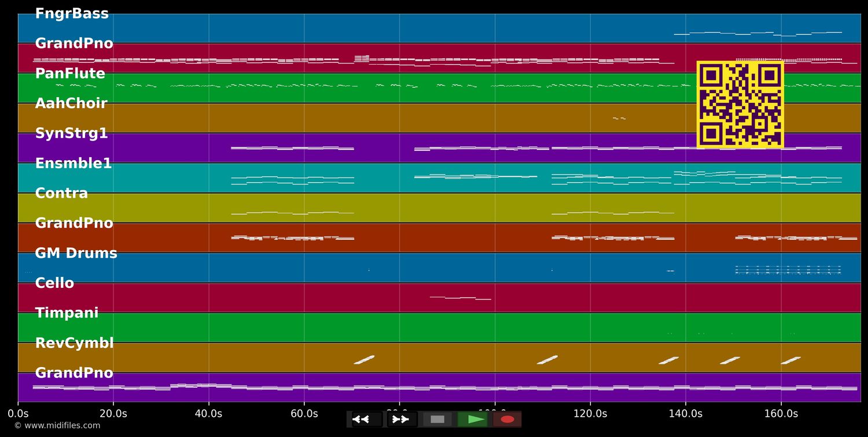
Task: Select the Timpani track
Action: click(x=66, y=313)
